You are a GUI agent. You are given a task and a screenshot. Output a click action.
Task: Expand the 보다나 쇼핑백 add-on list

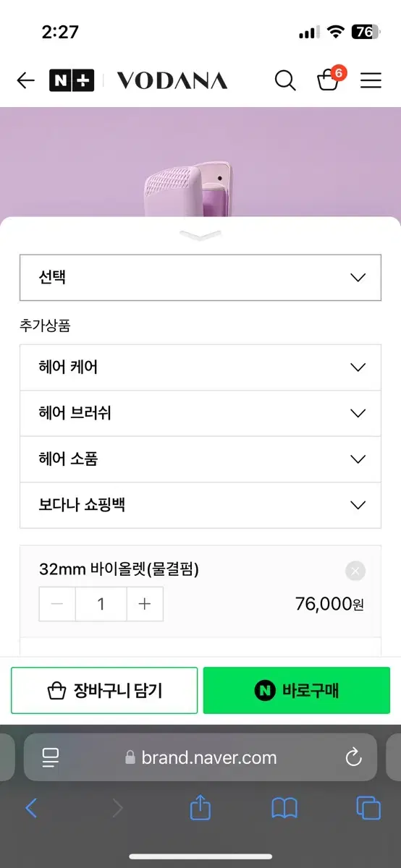(200, 505)
